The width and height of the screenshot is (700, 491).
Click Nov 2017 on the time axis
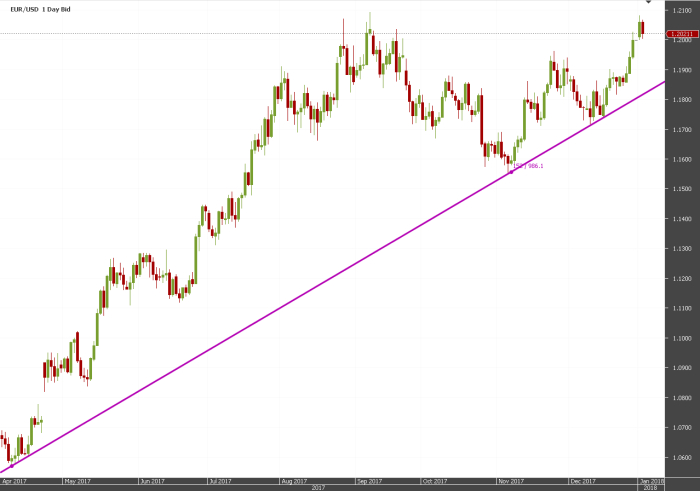point(511,481)
